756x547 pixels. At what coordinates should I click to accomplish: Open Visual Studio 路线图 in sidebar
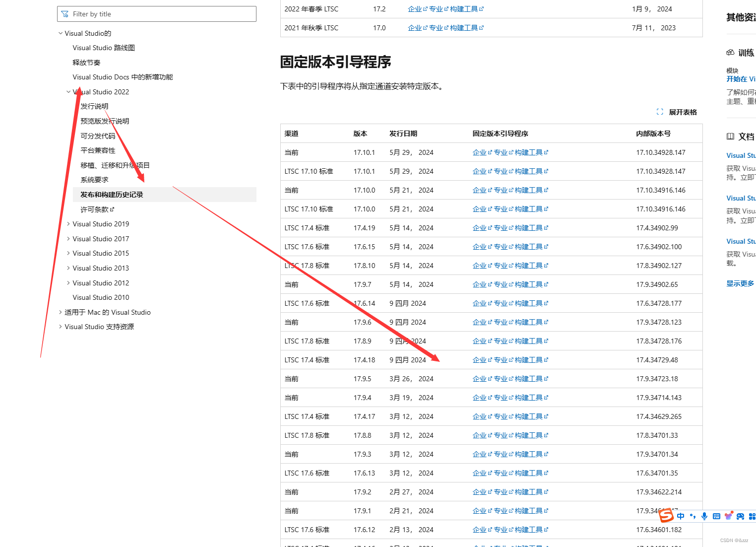click(x=104, y=48)
